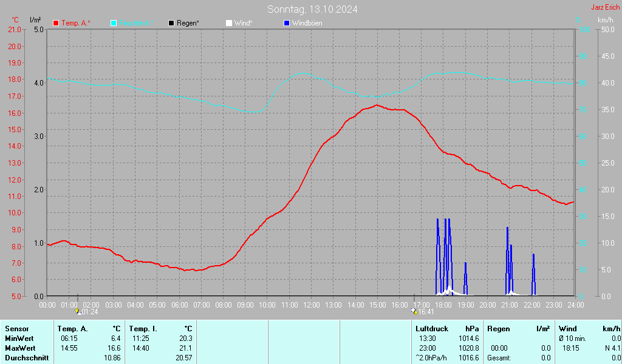The image size is (622, 364).
Task: Click the 06:00 x-axis label
Action: pyautogui.click(x=179, y=305)
